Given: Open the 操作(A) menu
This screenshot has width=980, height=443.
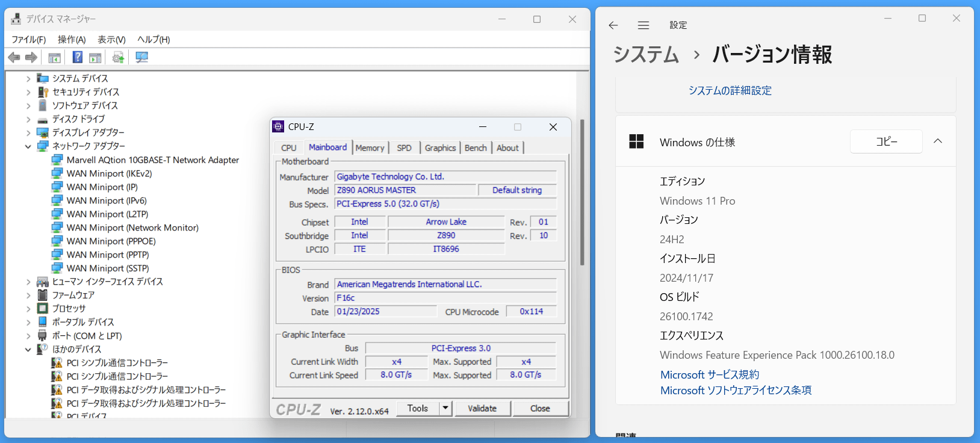Looking at the screenshot, I should tap(72, 40).
